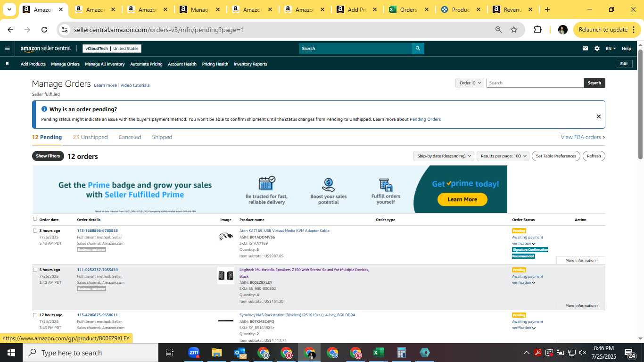Open File Explorer from the taskbar
644x362 pixels.
click(216, 353)
